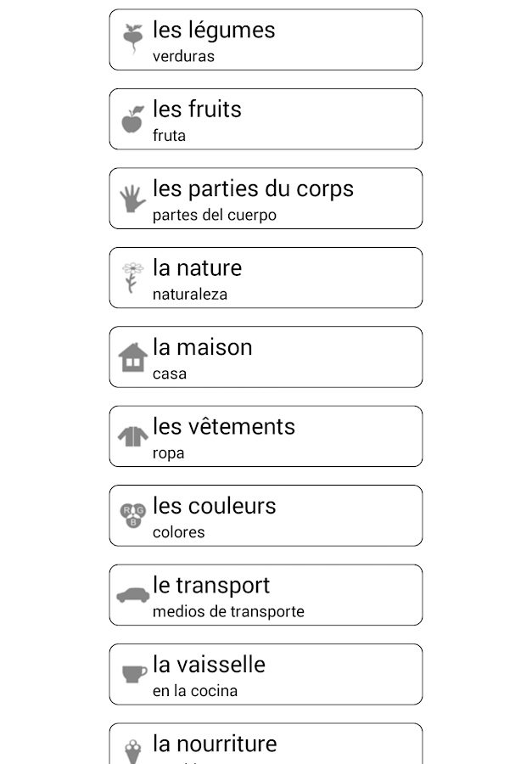The height and width of the screenshot is (764, 532).
Task: Tap the flower icon beside la nature
Action: pos(132,278)
